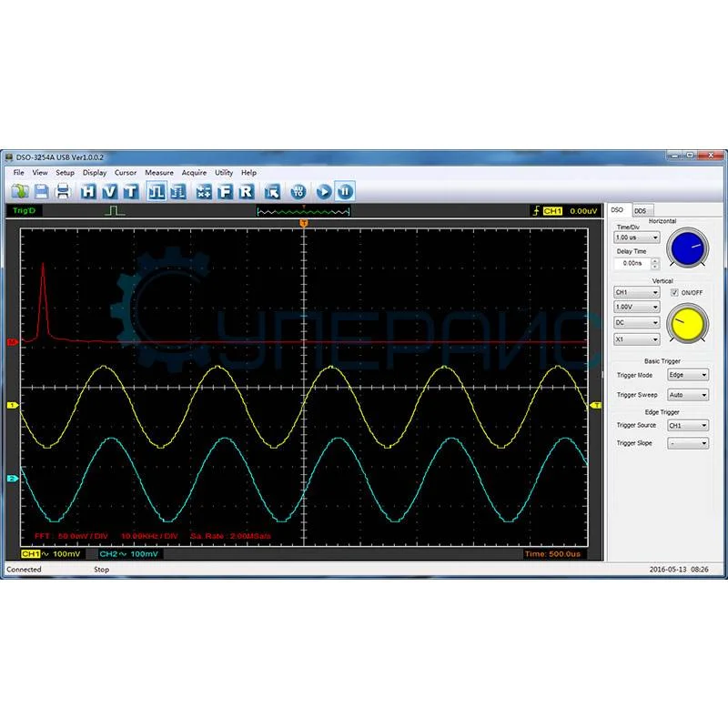Screen dimensions: 728x728
Task: Expand the Trigger Sweep Auto dropdown
Action: click(x=689, y=395)
